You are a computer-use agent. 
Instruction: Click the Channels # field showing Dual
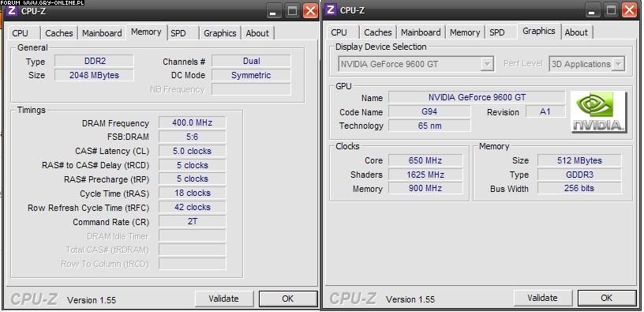pos(251,62)
